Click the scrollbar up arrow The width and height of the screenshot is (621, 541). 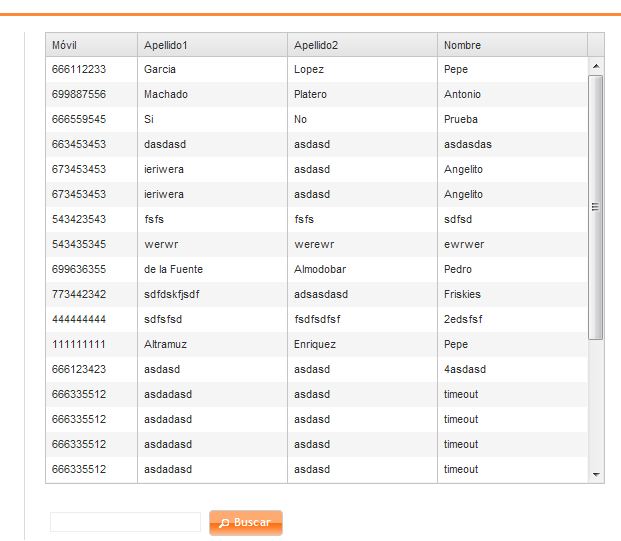click(x=596, y=66)
